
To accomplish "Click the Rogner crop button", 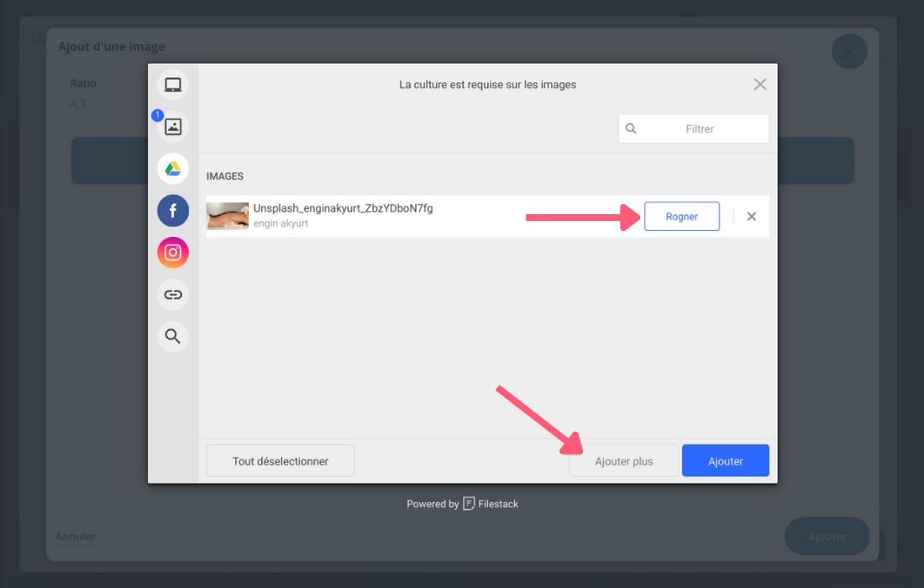I will click(x=682, y=216).
